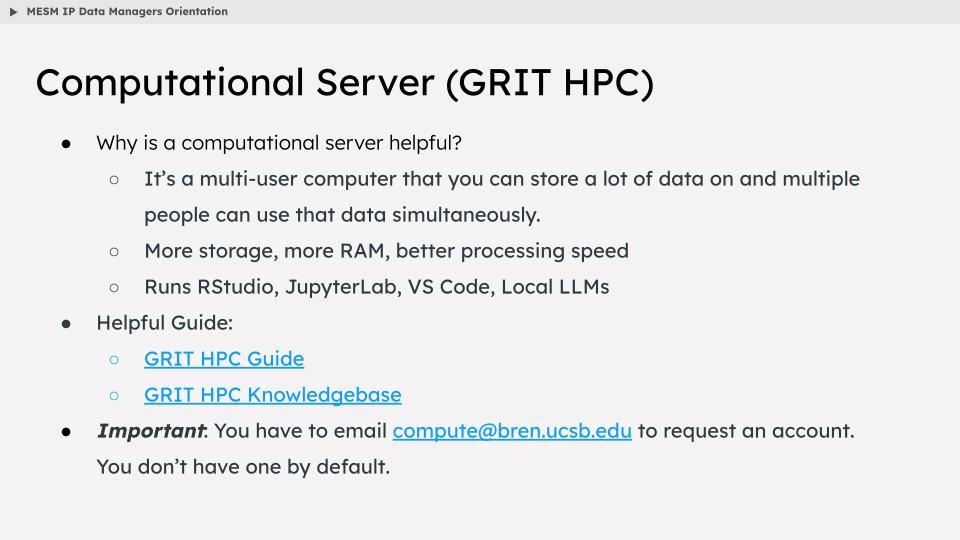Click the 'Why is a computational server helpful?' bullet
This screenshot has height=540, width=960.
tap(279, 143)
